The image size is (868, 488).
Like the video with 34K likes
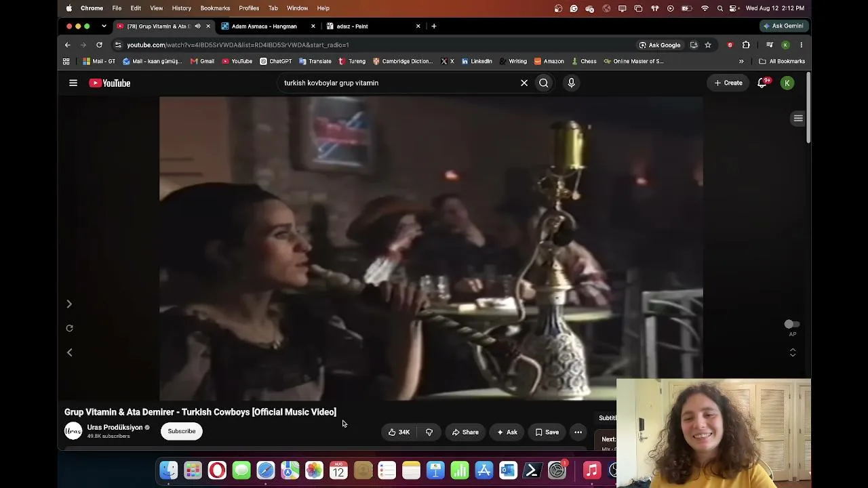tap(399, 432)
